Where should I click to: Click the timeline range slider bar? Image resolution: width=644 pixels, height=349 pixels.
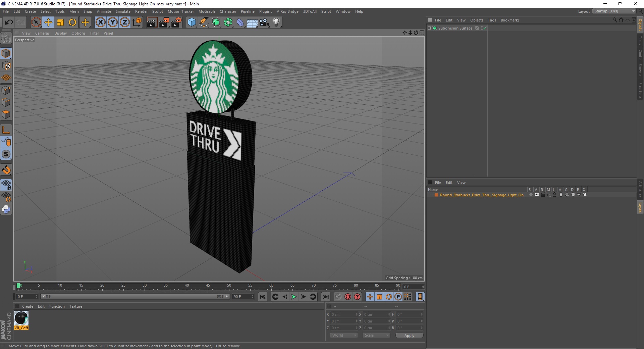click(x=135, y=296)
